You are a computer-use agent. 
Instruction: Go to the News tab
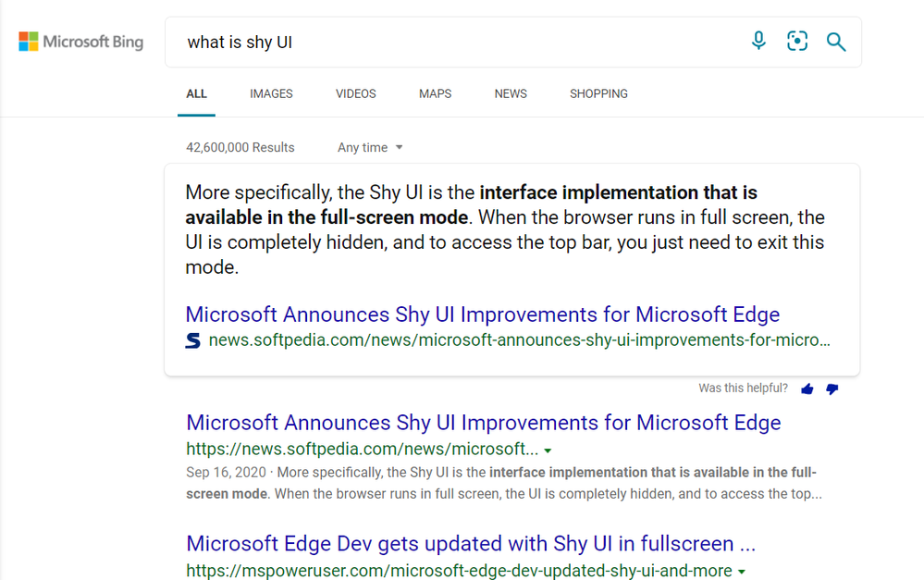[x=511, y=94]
